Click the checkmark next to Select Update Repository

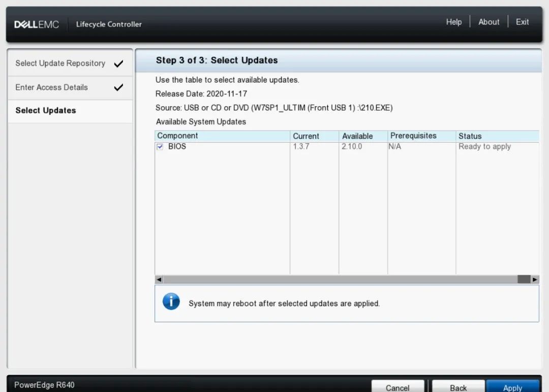(118, 63)
